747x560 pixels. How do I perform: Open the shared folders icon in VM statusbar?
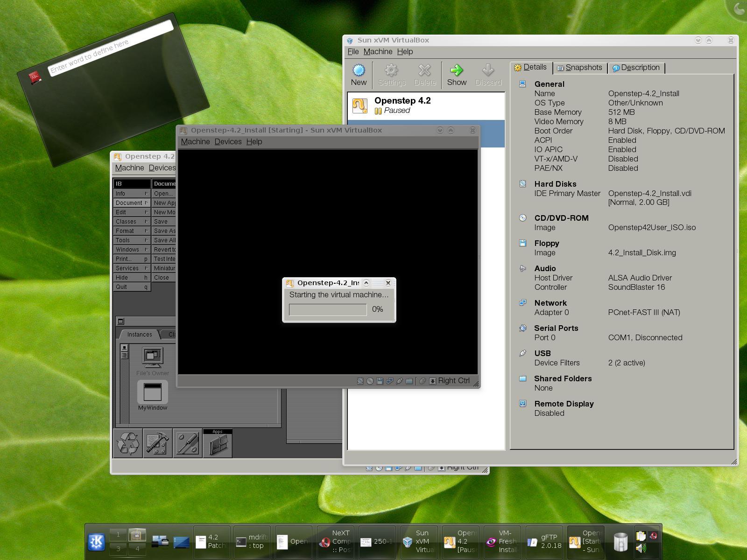409,381
